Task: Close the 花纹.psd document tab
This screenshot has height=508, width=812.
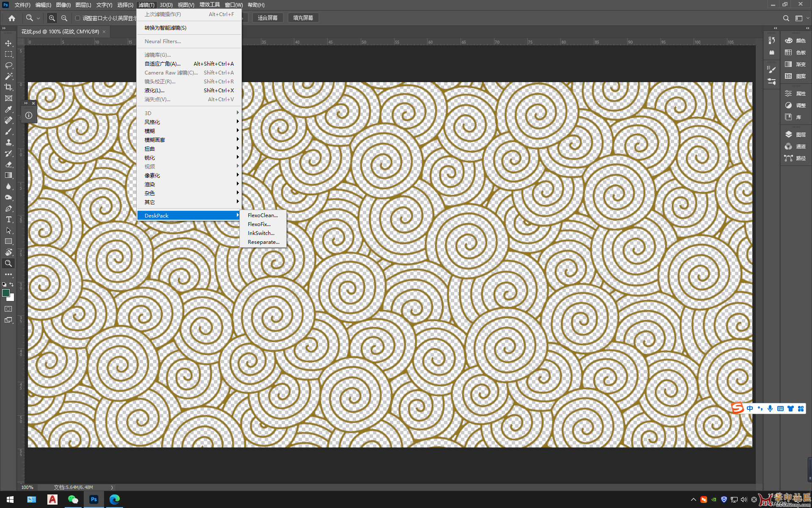Action: pos(104,32)
